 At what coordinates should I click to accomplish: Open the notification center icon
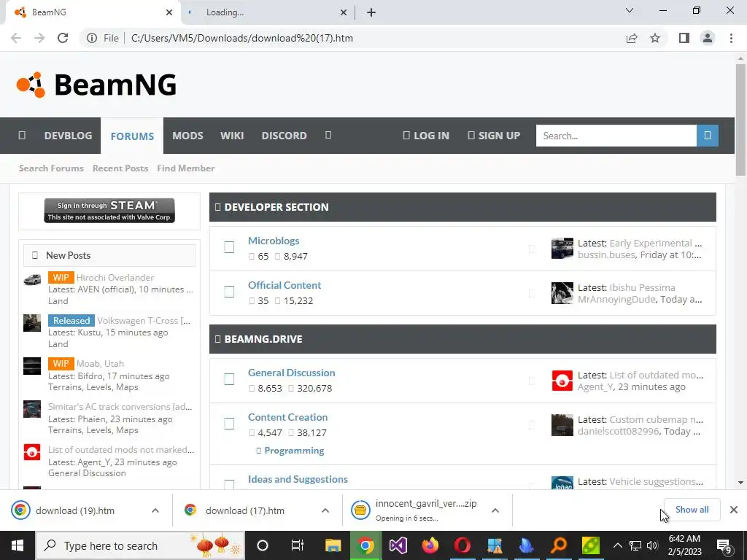724,546
